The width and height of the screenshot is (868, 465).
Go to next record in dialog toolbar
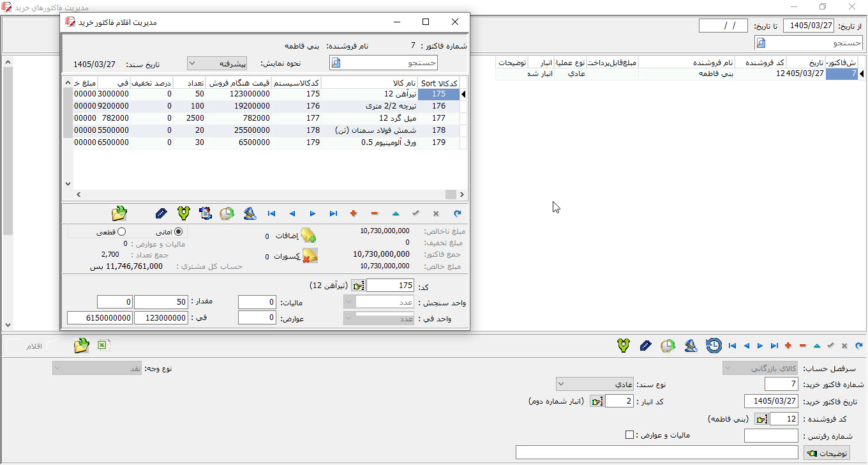point(313,213)
